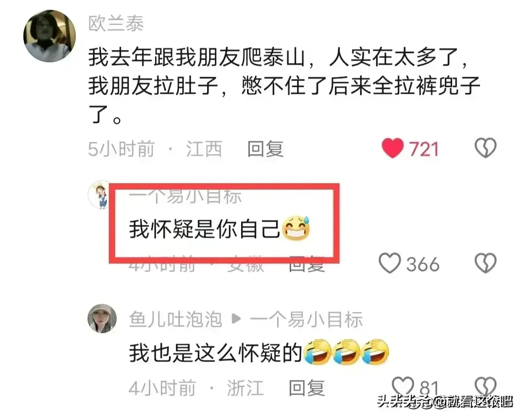Like the reply with 366 likes
The width and height of the screenshot is (525, 420).
pyautogui.click(x=390, y=263)
